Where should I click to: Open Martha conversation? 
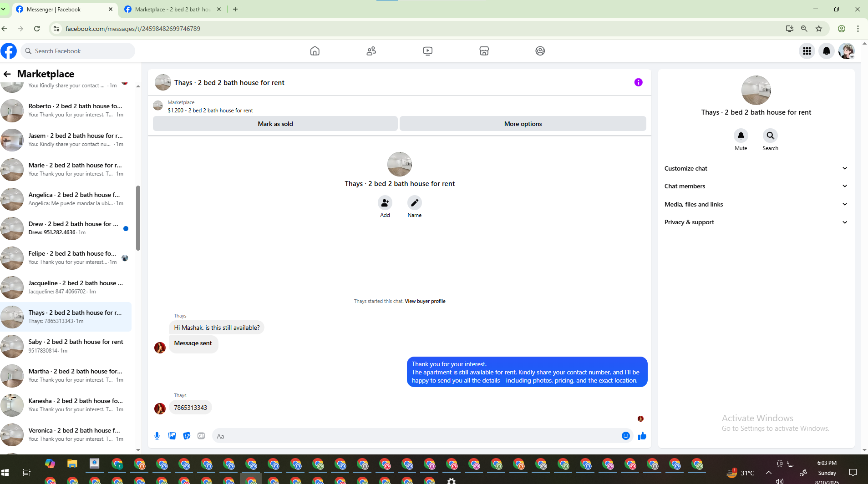point(66,375)
